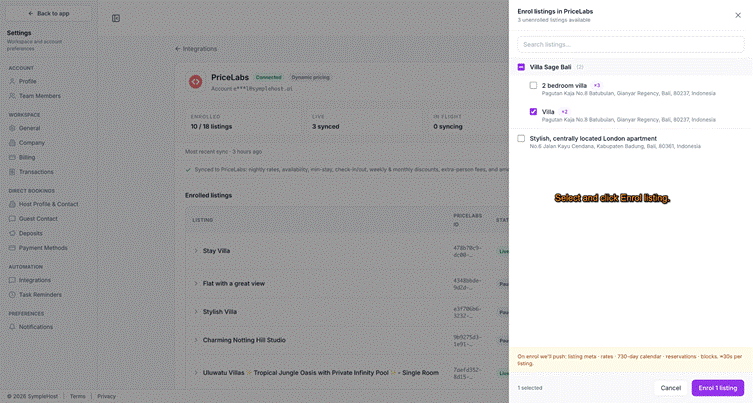Image resolution: width=753 pixels, height=403 pixels.
Task: Click the +2 badge beside Villa
Action: pyautogui.click(x=564, y=112)
